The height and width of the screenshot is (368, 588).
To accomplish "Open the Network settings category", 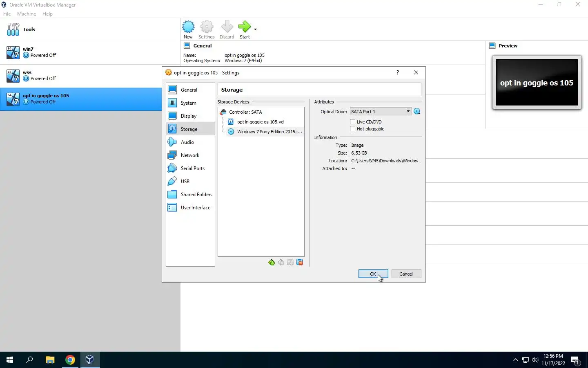I will click(190, 155).
